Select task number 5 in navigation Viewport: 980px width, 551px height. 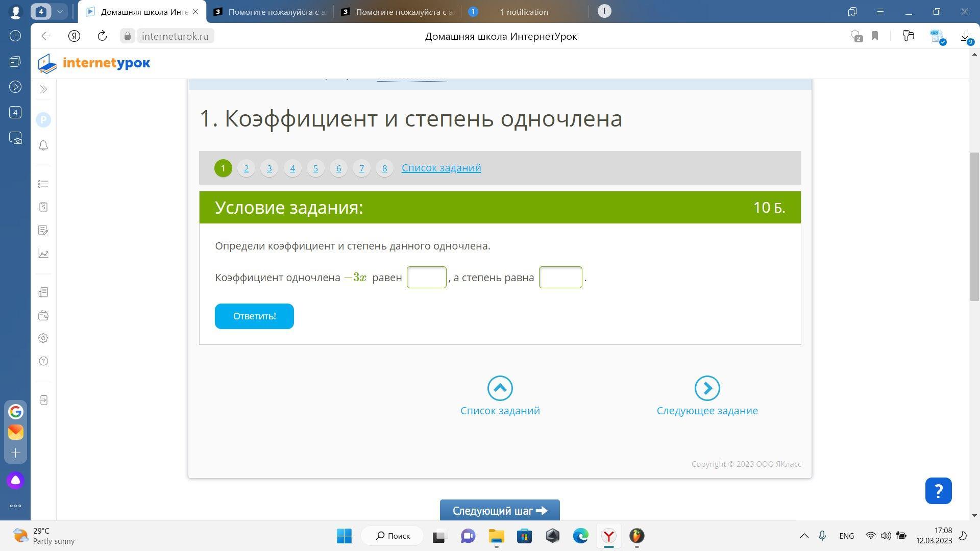(315, 168)
